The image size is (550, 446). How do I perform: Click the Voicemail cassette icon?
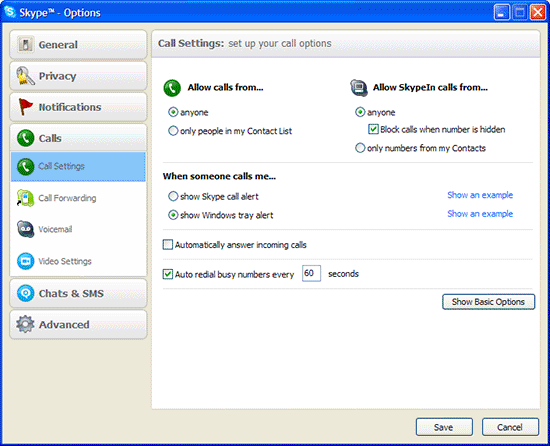coord(25,229)
